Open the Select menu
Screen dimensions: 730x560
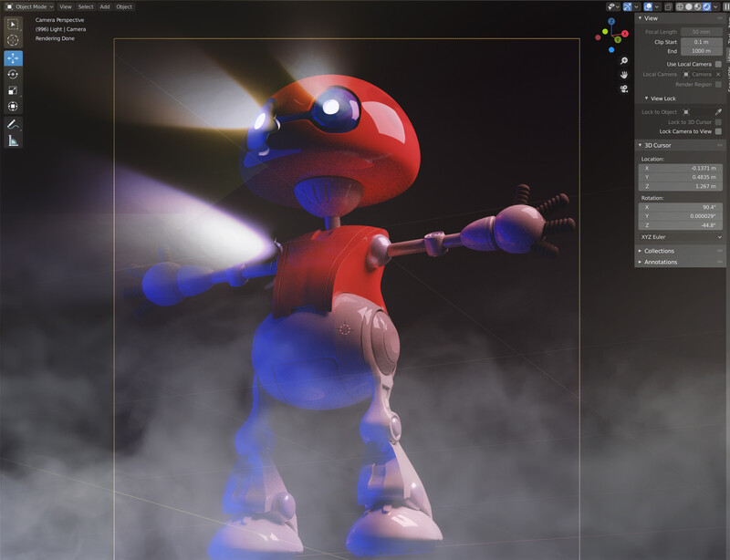pos(86,7)
